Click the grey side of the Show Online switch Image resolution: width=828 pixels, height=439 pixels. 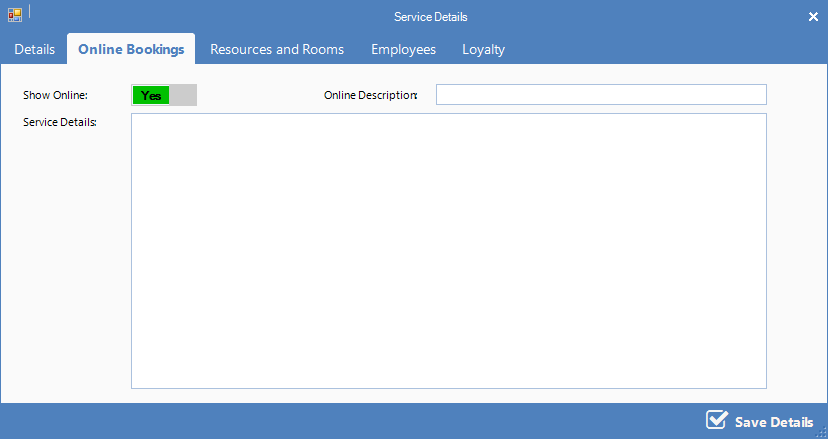pyautogui.click(x=183, y=95)
